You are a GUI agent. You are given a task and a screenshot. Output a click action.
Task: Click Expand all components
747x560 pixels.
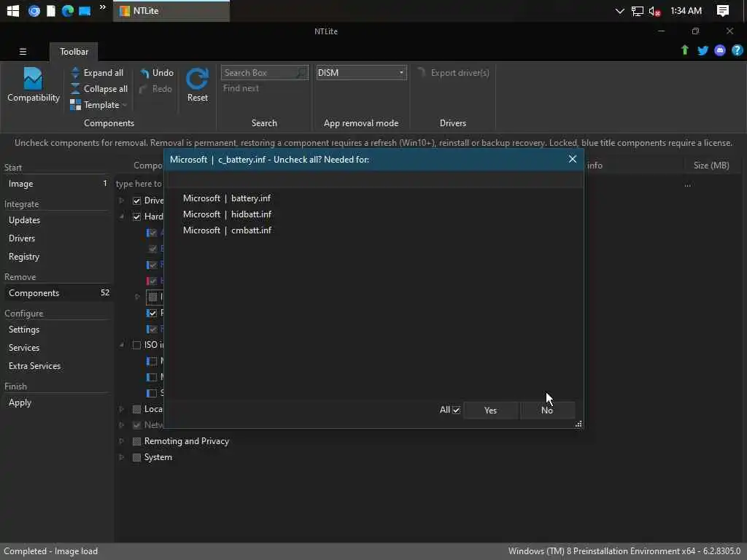pos(97,73)
